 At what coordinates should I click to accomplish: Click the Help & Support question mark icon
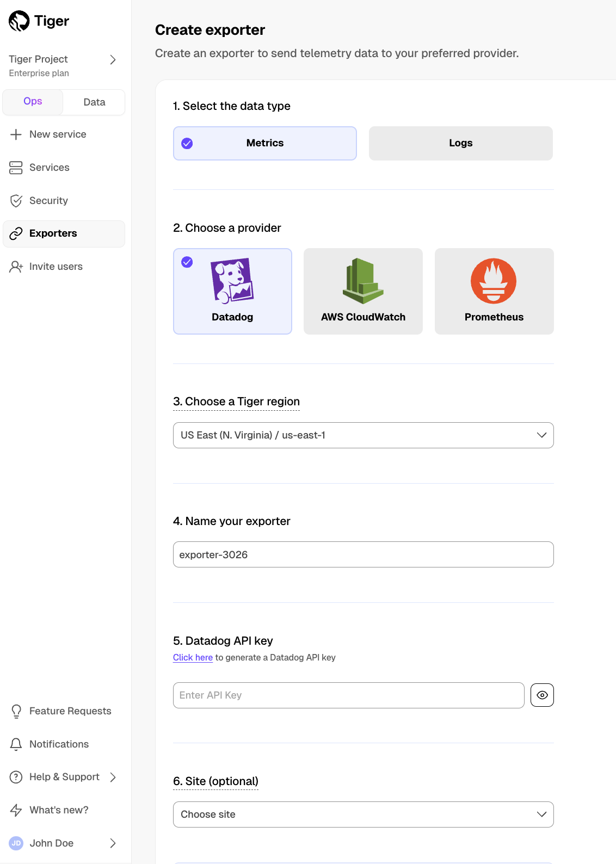coord(16,777)
